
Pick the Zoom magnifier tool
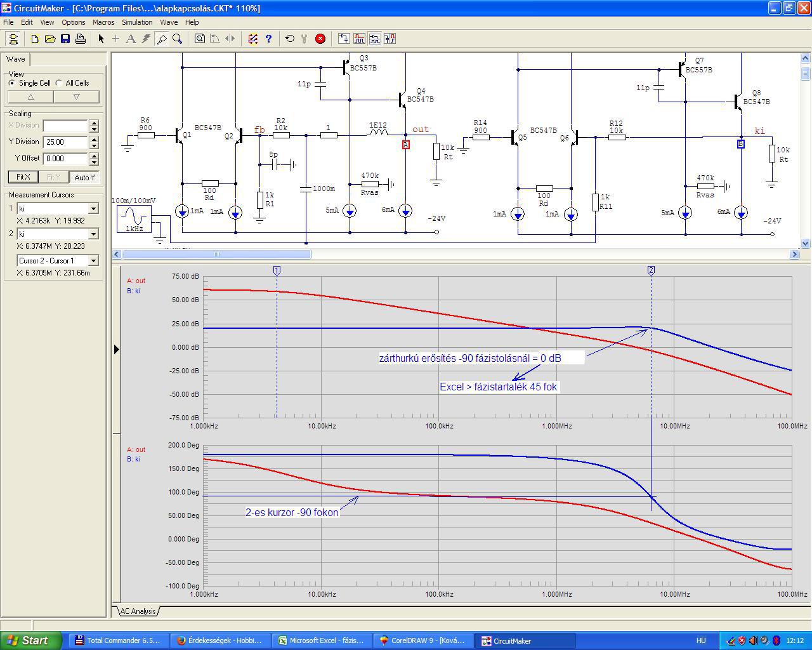coord(178,39)
